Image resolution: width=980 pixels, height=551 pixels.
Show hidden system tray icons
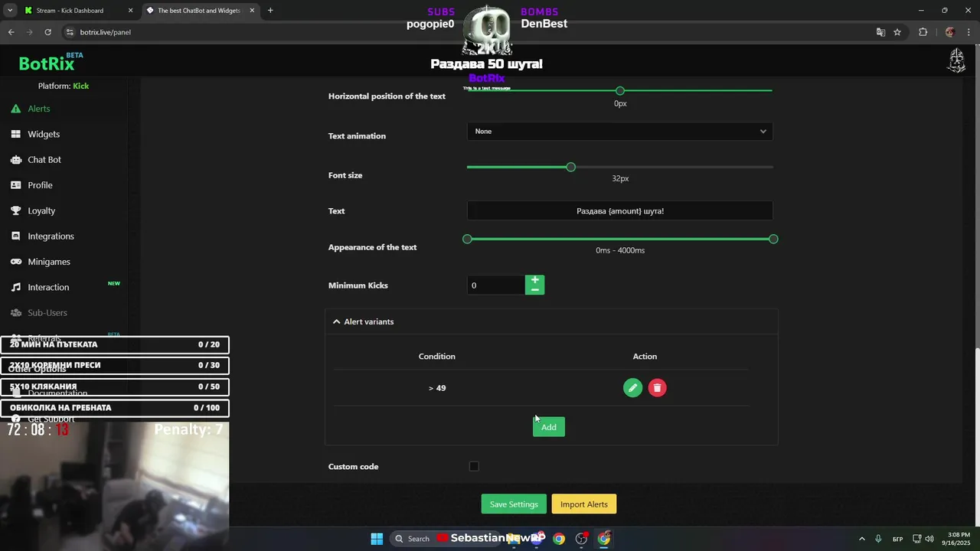pyautogui.click(x=861, y=539)
